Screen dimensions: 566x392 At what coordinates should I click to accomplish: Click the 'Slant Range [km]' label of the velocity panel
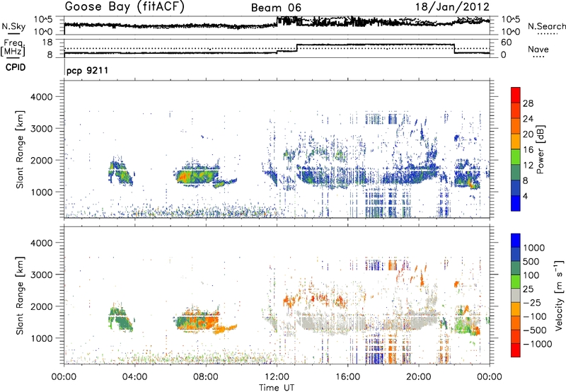pyautogui.click(x=20, y=295)
